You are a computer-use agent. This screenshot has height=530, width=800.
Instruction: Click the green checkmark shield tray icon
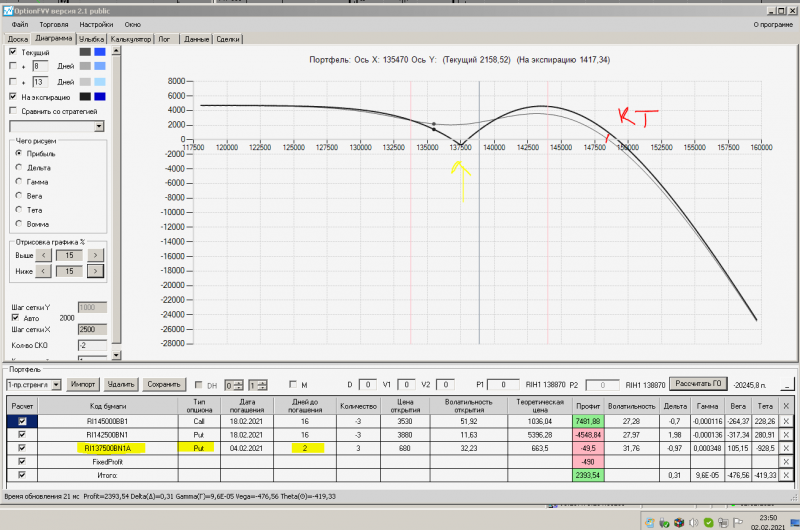pyautogui.click(x=708, y=522)
